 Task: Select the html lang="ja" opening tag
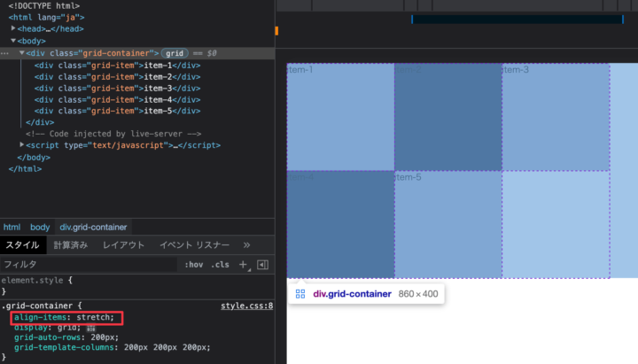click(x=46, y=18)
